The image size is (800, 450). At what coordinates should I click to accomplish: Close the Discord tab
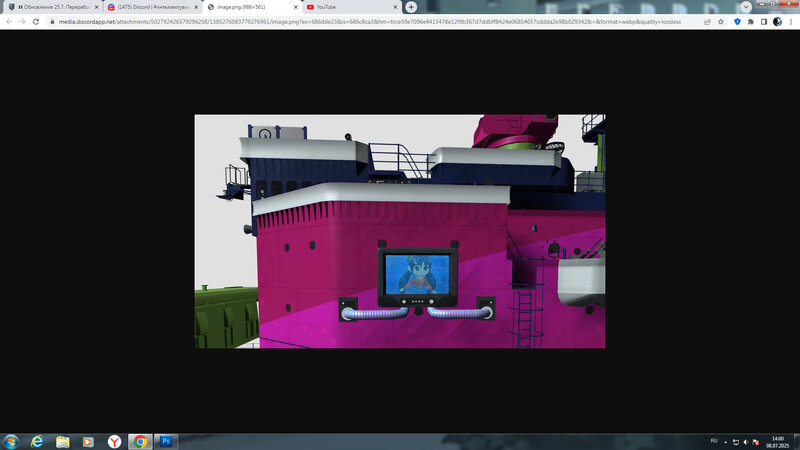click(196, 7)
